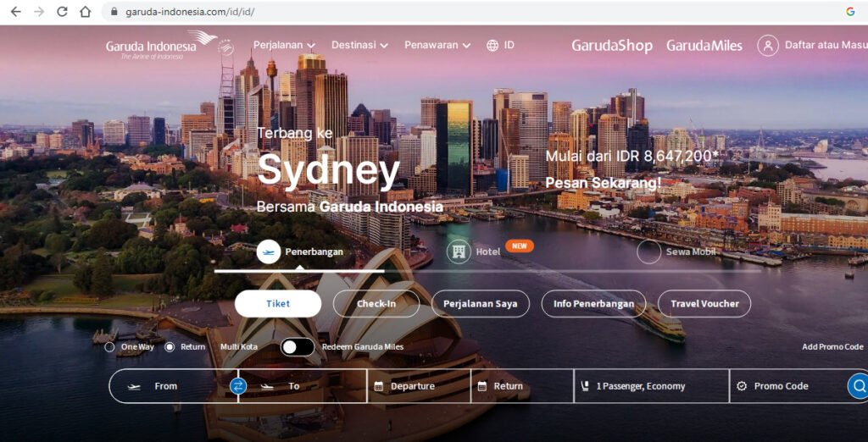Open the Info Penerbangan tab
Viewport: 868px width, 442px height.
tap(593, 304)
